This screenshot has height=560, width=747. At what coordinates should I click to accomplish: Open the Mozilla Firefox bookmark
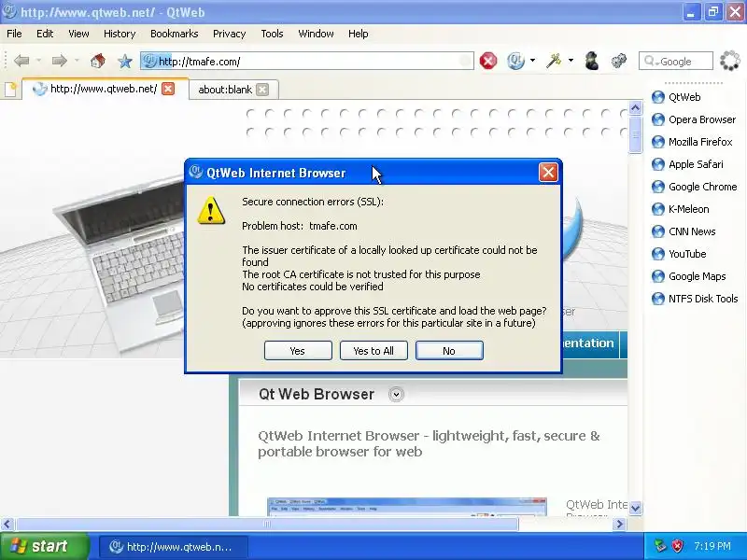click(692, 142)
